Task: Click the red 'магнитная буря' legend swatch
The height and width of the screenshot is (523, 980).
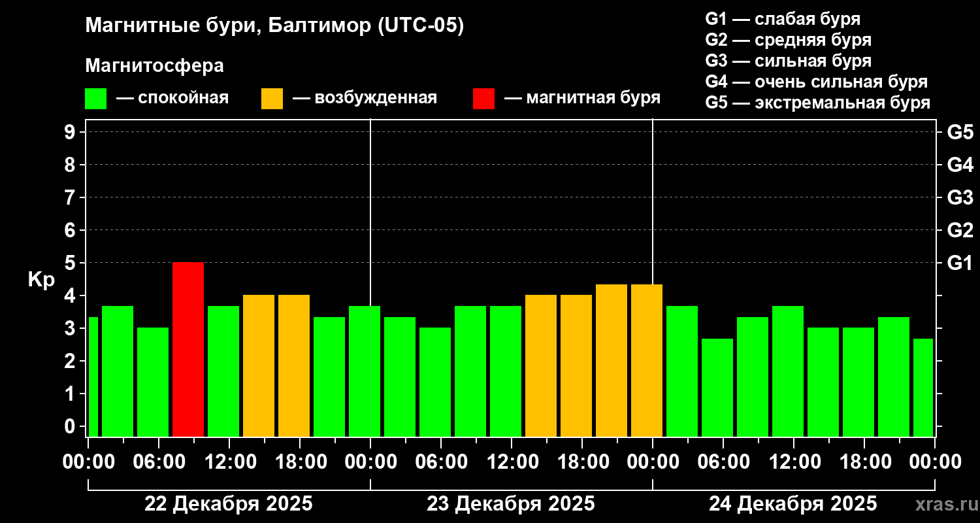Action: (483, 99)
